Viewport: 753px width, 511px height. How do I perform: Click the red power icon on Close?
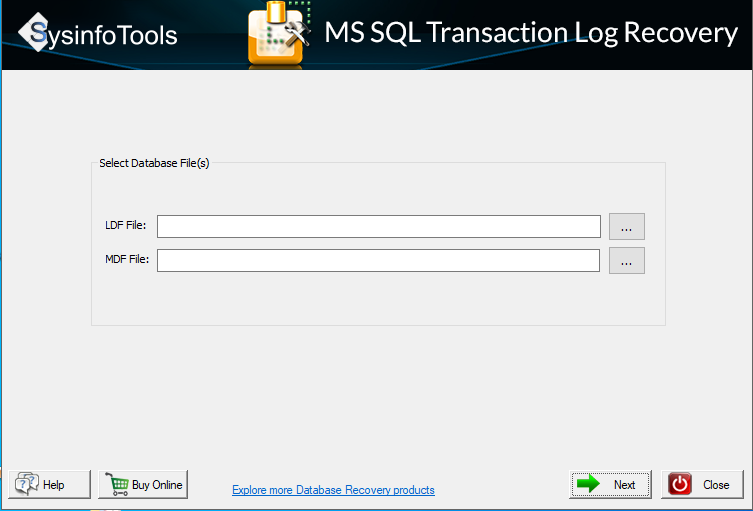(680, 484)
